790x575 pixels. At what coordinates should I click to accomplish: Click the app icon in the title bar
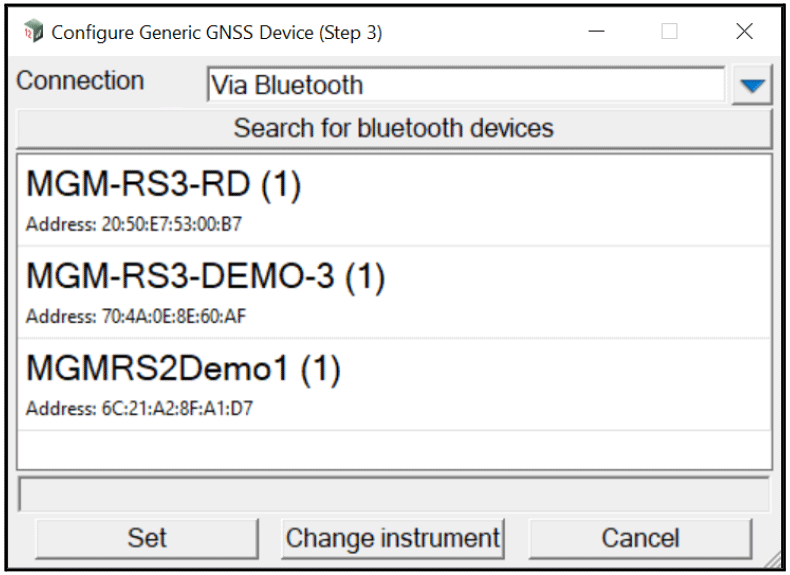(33, 31)
